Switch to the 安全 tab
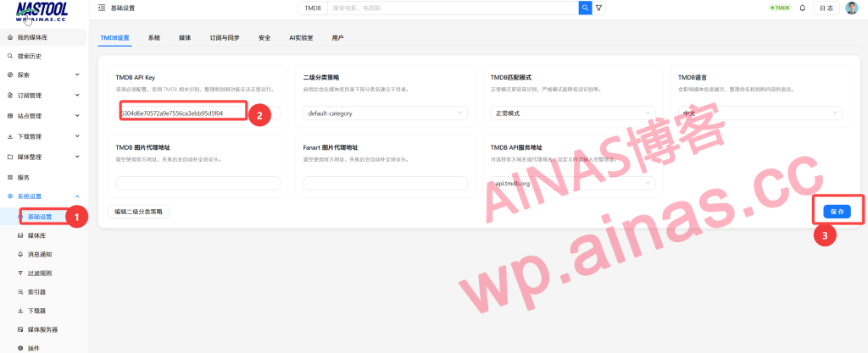Viewport: 868px width, 353px height. (264, 37)
